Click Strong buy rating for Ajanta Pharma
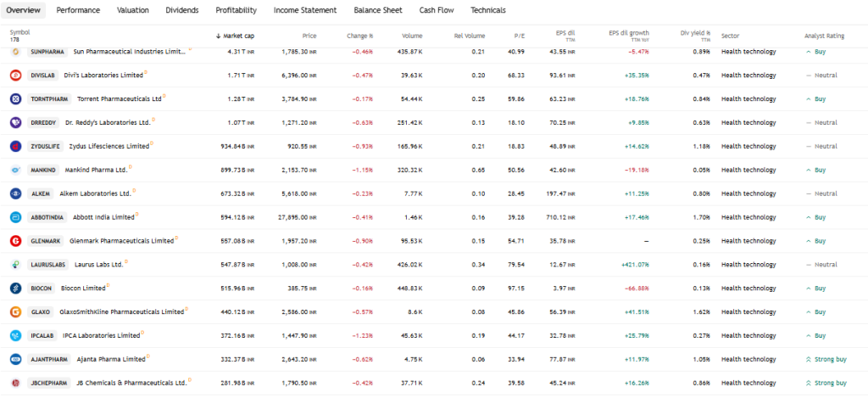Screen dimensions: 868x398 click(x=826, y=359)
